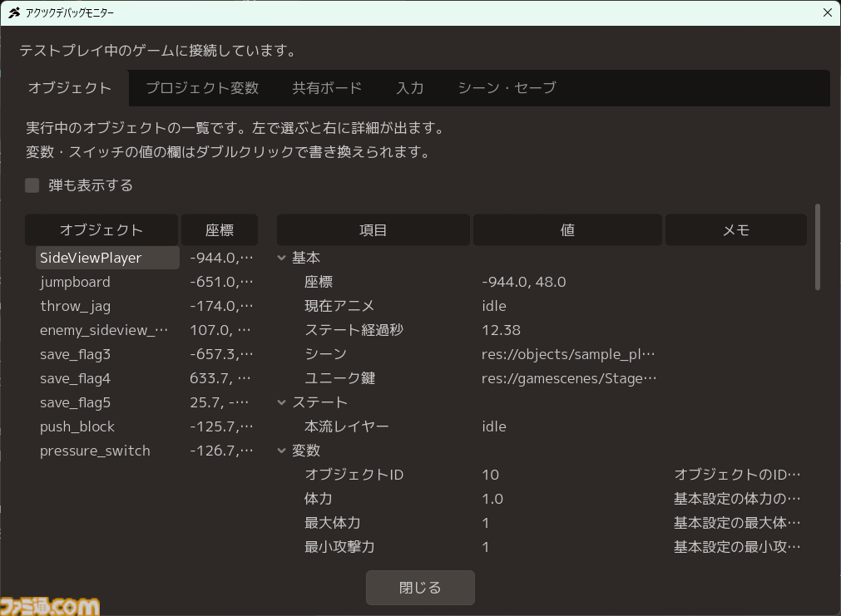Select SideViewPlayer in the object list
This screenshot has height=616, width=841.
pyautogui.click(x=107, y=258)
